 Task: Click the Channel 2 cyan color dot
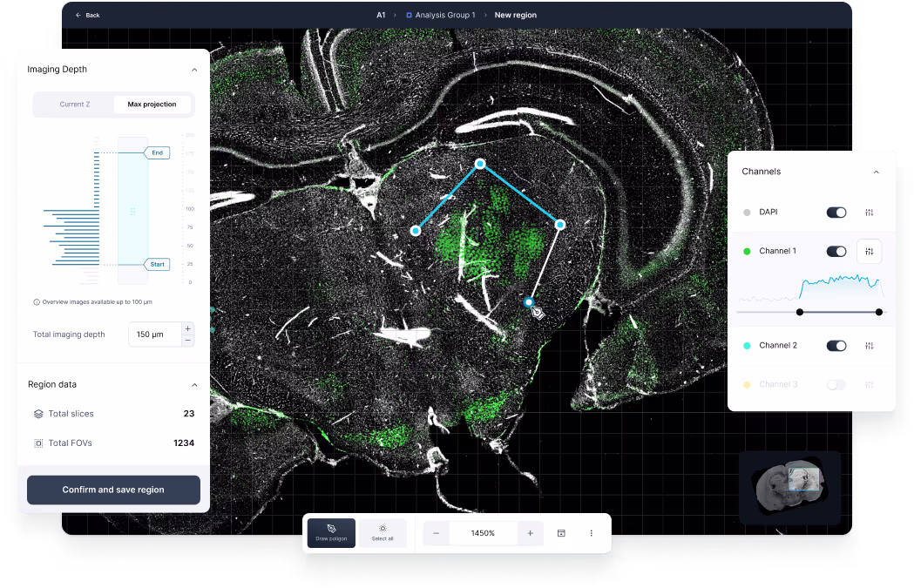click(747, 346)
